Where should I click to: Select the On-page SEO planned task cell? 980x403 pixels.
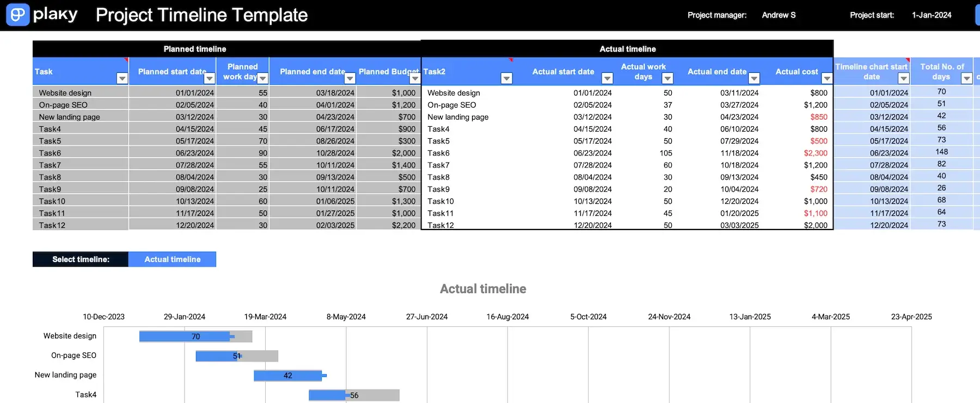point(81,104)
